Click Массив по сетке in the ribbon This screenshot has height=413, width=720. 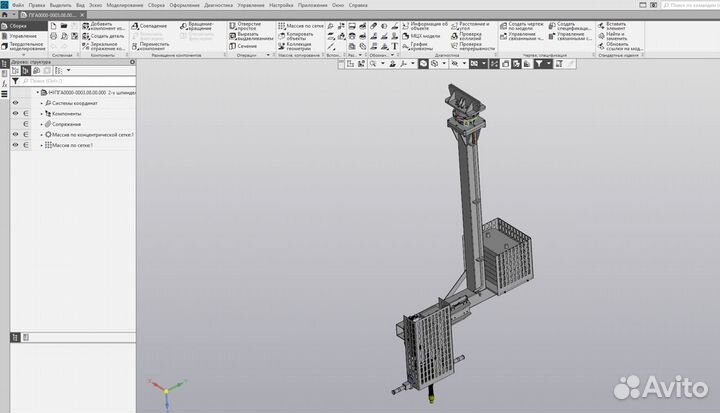tap(301, 26)
